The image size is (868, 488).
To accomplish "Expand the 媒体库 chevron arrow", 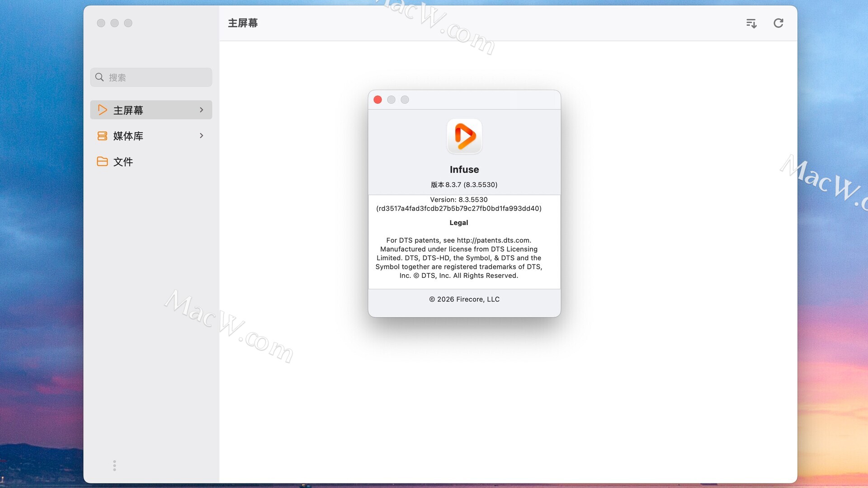I will (x=202, y=136).
